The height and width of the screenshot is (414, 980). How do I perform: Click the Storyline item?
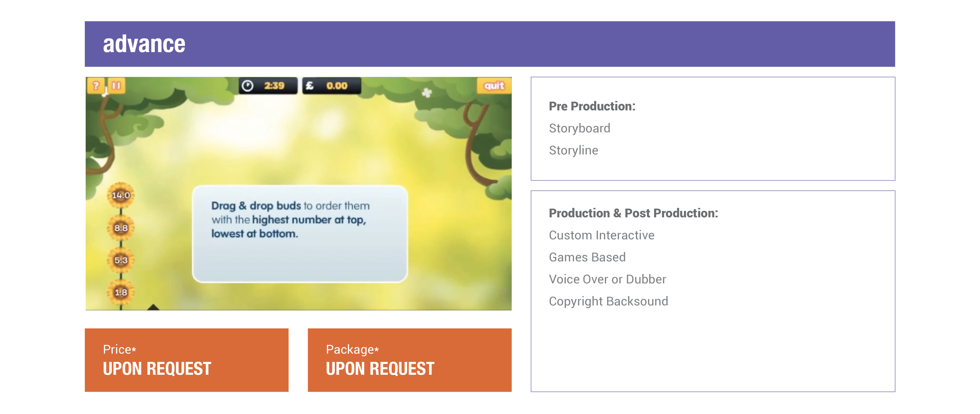[x=573, y=151]
